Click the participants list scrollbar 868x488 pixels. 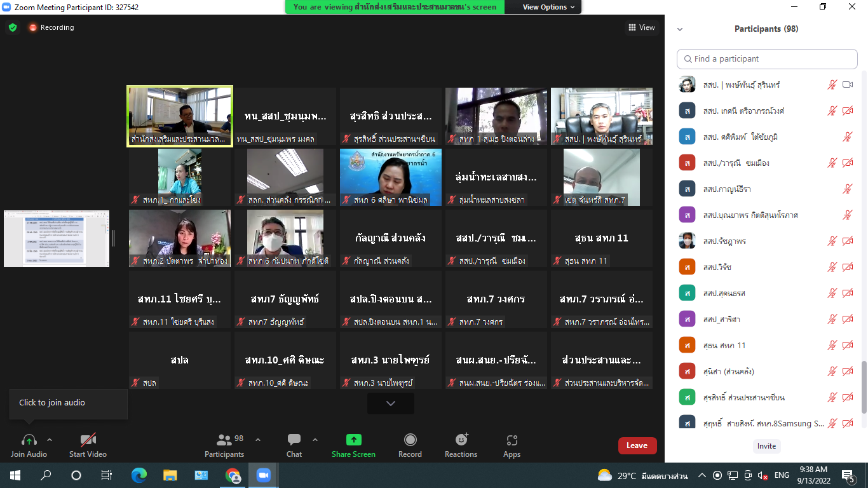click(x=862, y=386)
